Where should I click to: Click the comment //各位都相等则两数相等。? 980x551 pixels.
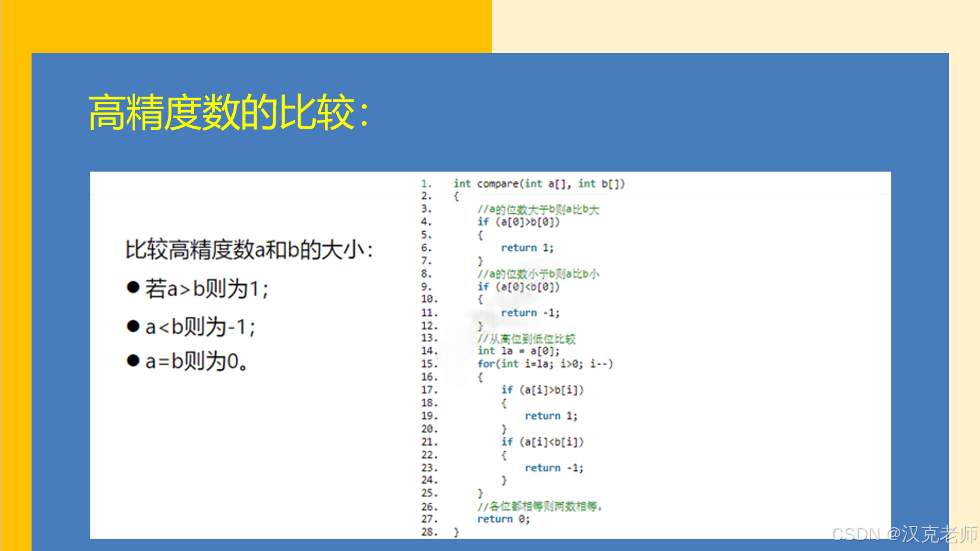tap(540, 506)
